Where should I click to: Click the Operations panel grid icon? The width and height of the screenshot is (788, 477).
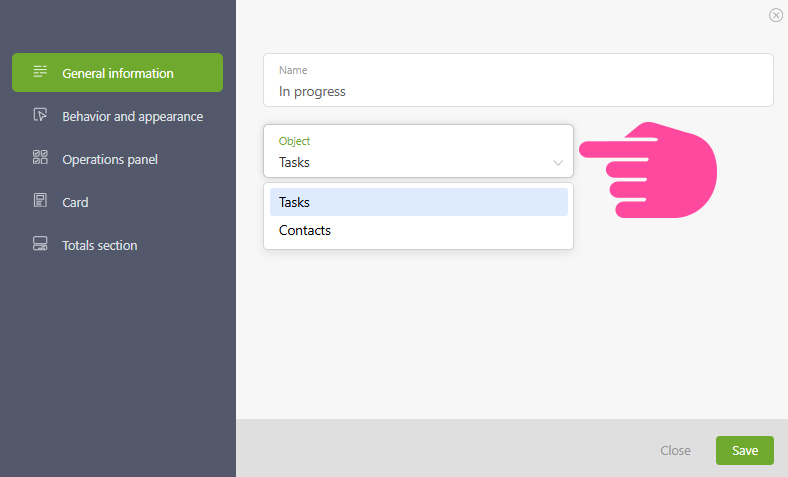tap(40, 157)
